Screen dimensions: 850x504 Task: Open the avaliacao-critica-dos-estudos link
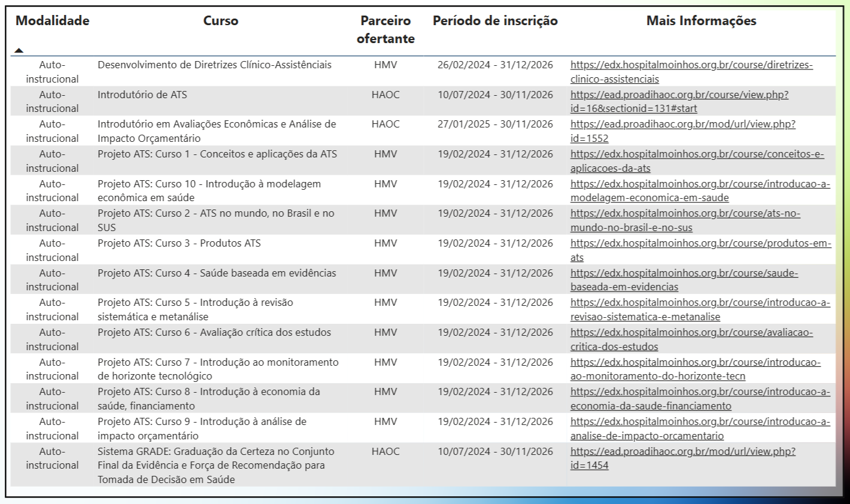pos(691,339)
